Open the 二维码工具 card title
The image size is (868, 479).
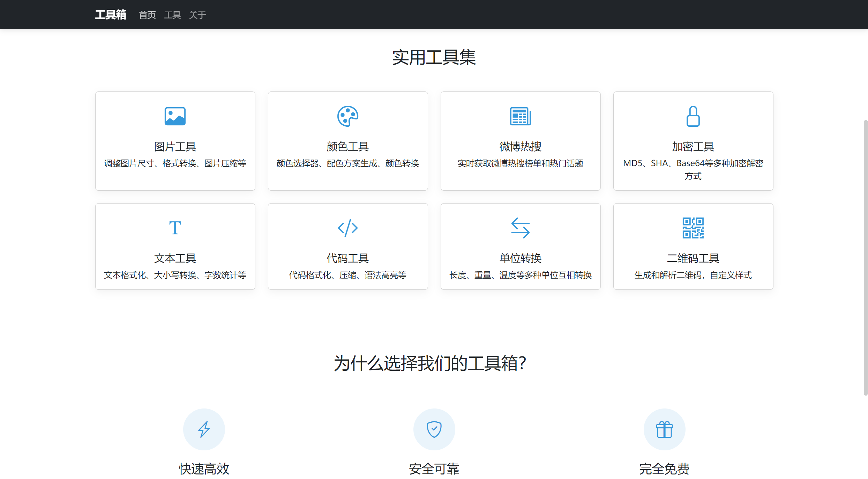(693, 258)
